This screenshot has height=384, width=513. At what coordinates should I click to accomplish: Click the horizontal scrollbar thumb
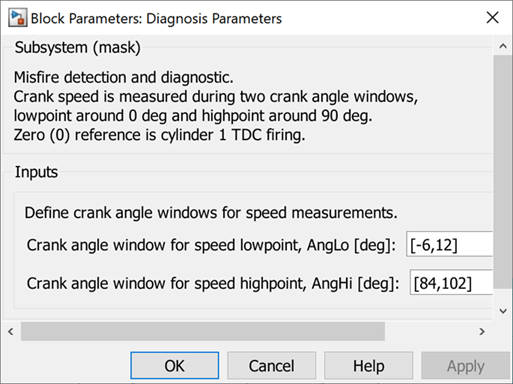click(x=203, y=331)
